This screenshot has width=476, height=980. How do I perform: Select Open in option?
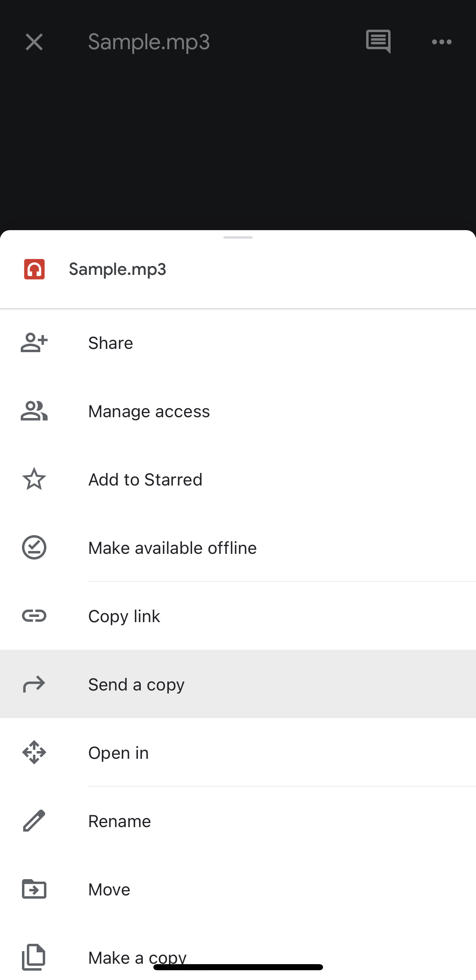(x=238, y=753)
